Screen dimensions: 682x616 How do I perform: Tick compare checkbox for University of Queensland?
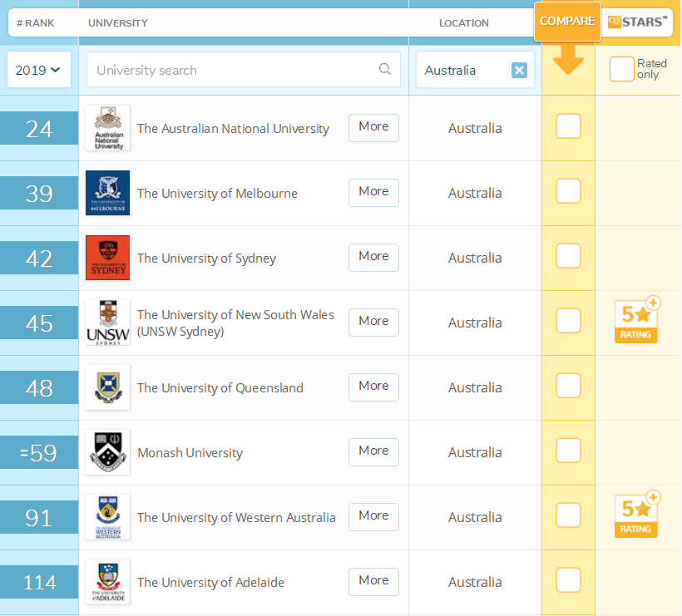coord(568,386)
